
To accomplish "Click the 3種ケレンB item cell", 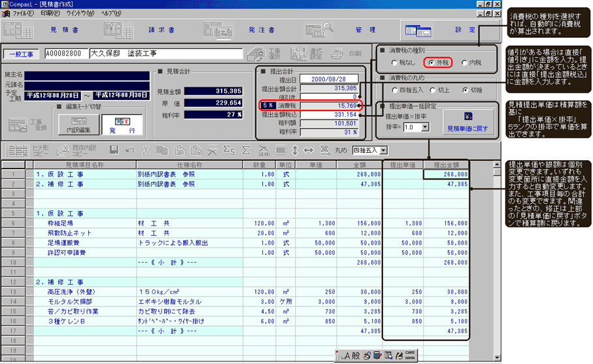I will (85, 322).
